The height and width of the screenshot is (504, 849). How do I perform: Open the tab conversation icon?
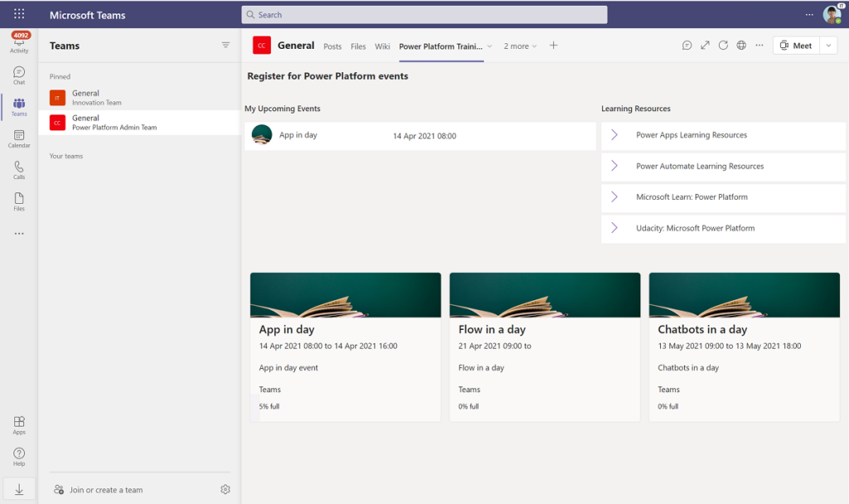click(686, 46)
